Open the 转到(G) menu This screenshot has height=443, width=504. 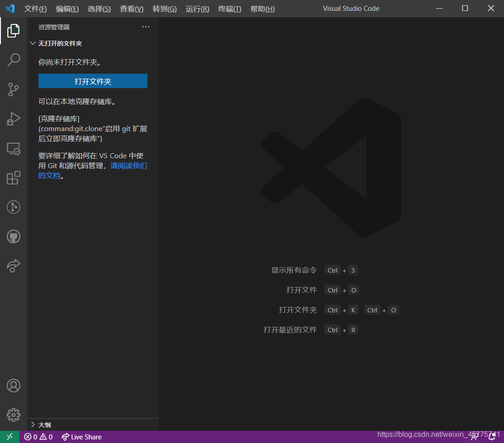coord(165,9)
